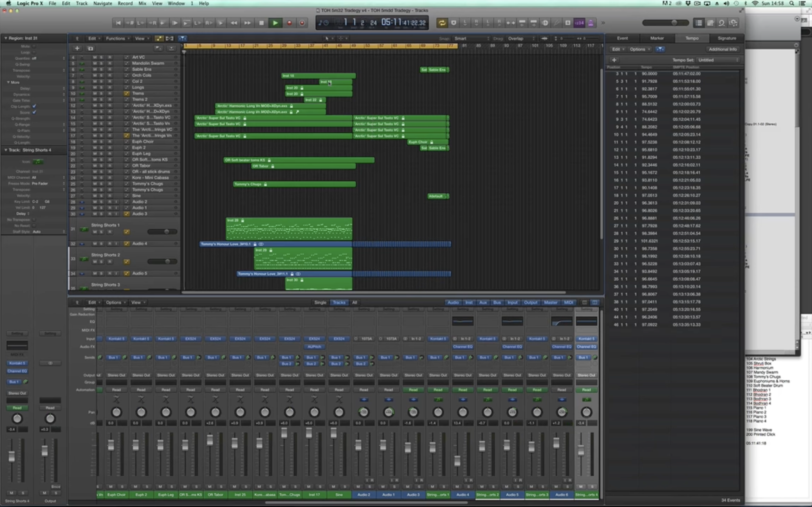Toggle the Metronome icon
The image size is (812, 507).
tap(591, 23)
